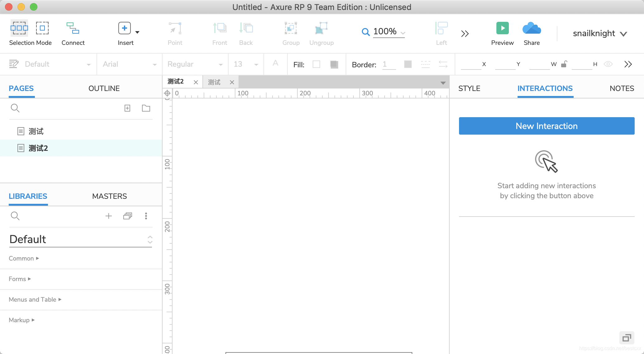The width and height of the screenshot is (644, 354).
Task: Click the New Interaction button
Action: click(547, 126)
